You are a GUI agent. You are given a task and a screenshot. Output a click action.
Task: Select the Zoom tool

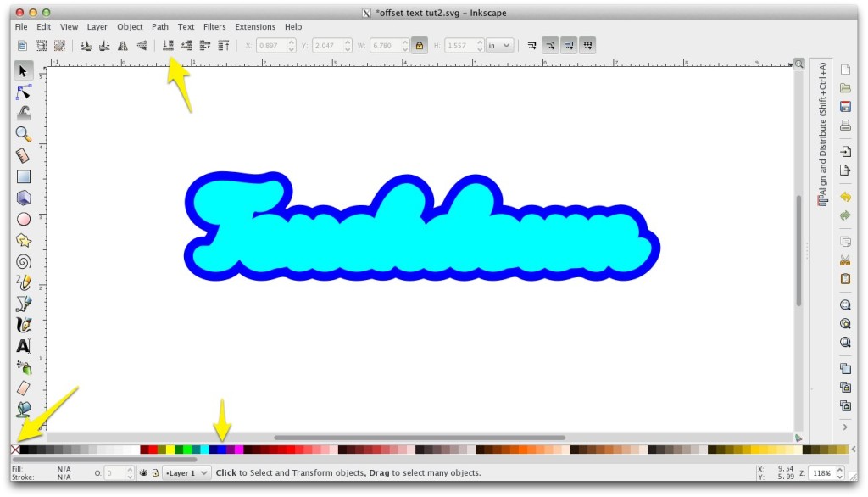tap(24, 134)
